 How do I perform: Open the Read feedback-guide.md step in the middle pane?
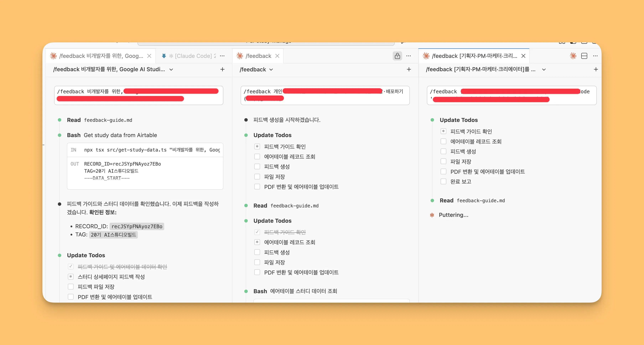point(286,206)
